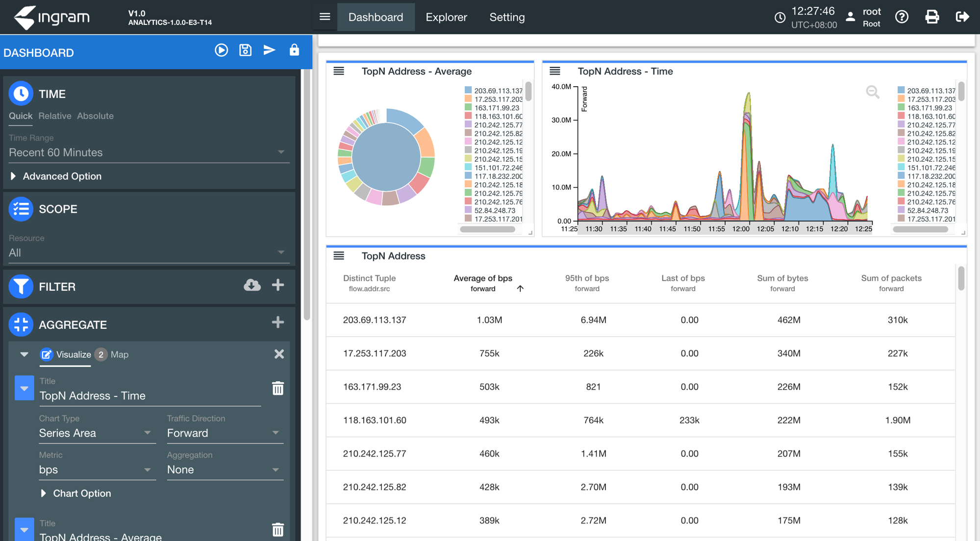Click the chart title input field
Screen dimensions: 980x541
coord(150,396)
